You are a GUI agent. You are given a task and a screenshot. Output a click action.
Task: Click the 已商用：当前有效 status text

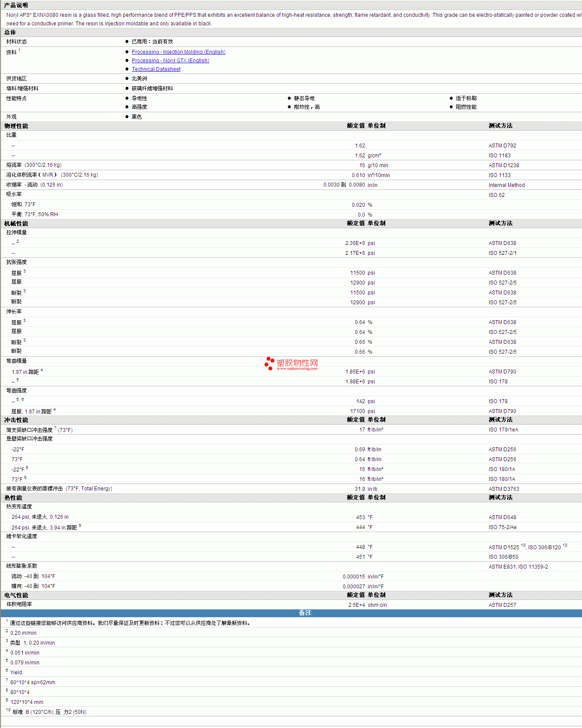click(x=152, y=42)
